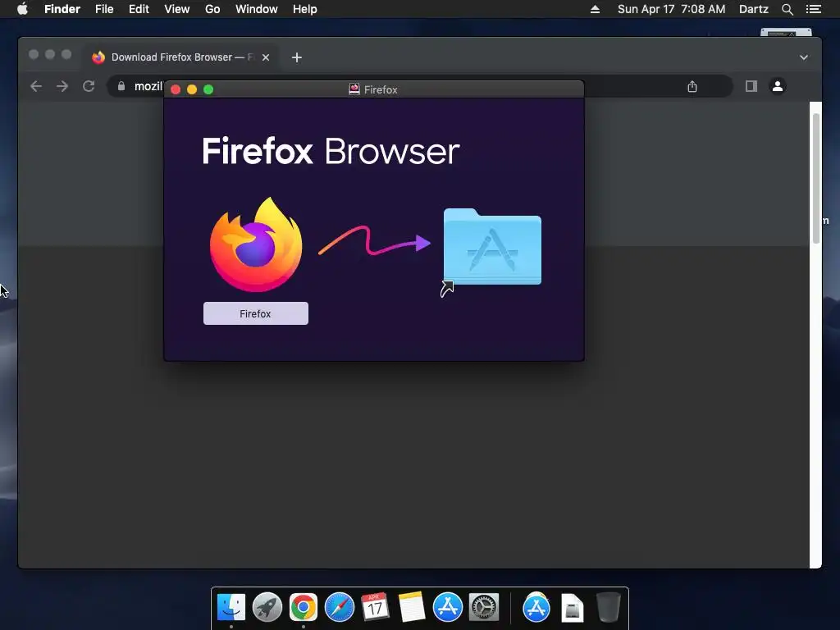The width and height of the screenshot is (840, 630).
Task: Click the Applications folder shortcut
Action: coord(492,248)
